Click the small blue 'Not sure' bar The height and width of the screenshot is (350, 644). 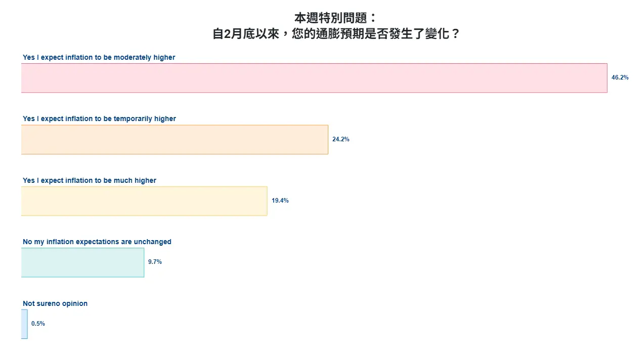(24, 324)
